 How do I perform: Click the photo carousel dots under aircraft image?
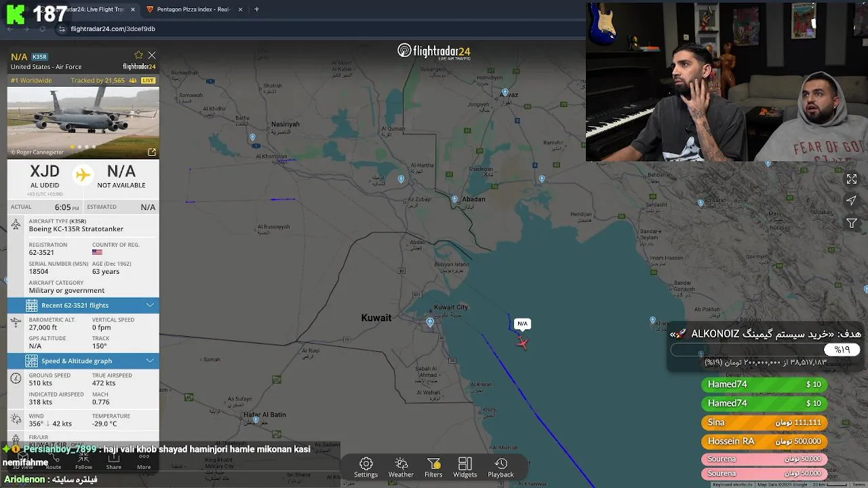pos(83,146)
